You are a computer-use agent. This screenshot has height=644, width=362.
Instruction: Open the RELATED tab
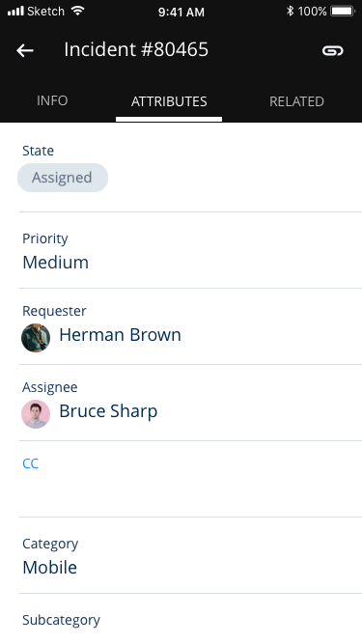tap(296, 101)
